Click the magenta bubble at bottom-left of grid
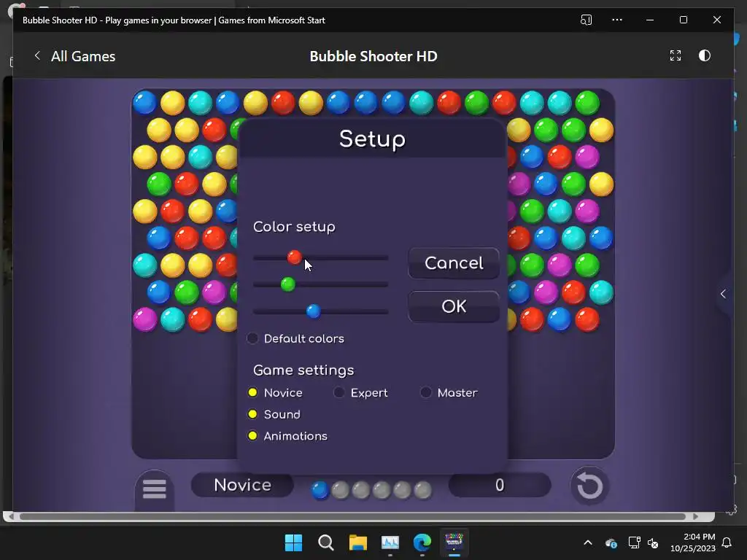This screenshot has width=747, height=560. click(x=145, y=319)
